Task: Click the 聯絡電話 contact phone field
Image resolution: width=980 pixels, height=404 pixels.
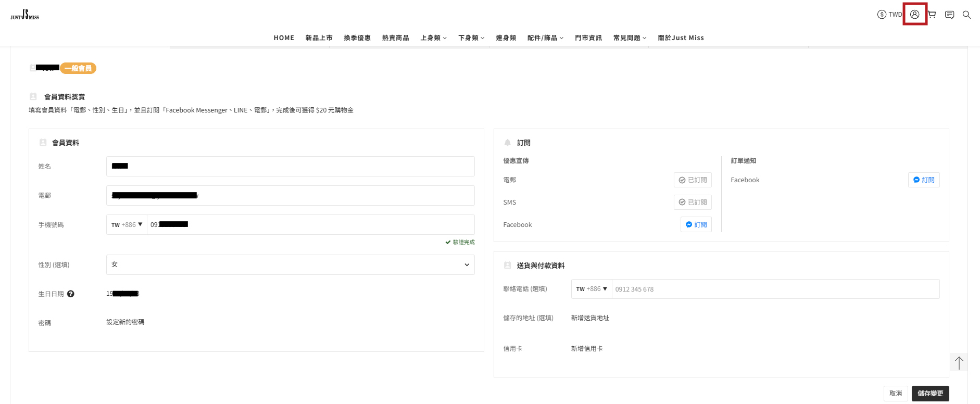Action: pyautogui.click(x=776, y=289)
